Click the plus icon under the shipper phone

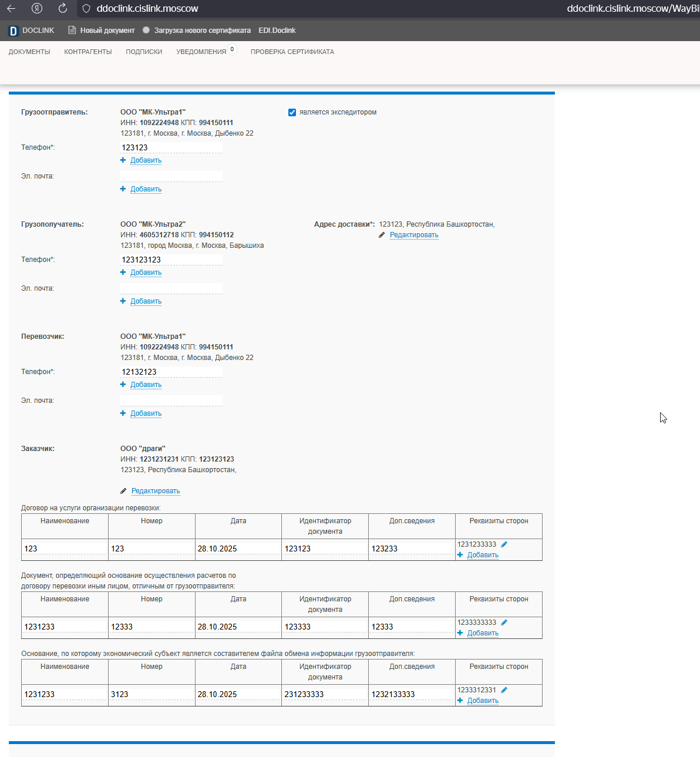click(x=123, y=160)
